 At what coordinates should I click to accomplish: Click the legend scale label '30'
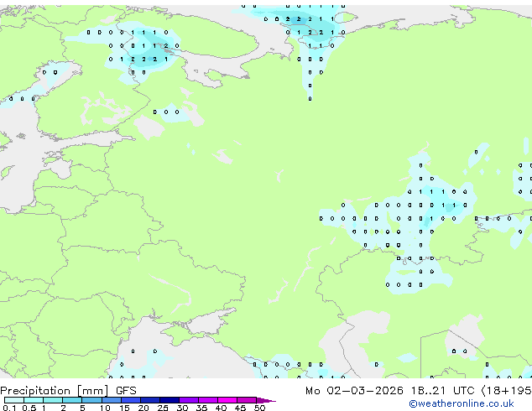click(182, 408)
